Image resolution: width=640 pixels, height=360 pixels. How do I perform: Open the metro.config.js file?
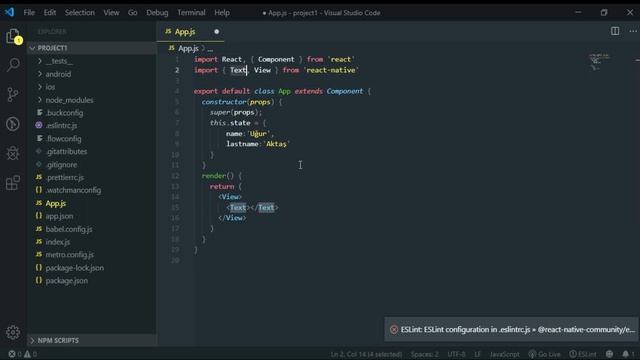click(69, 255)
